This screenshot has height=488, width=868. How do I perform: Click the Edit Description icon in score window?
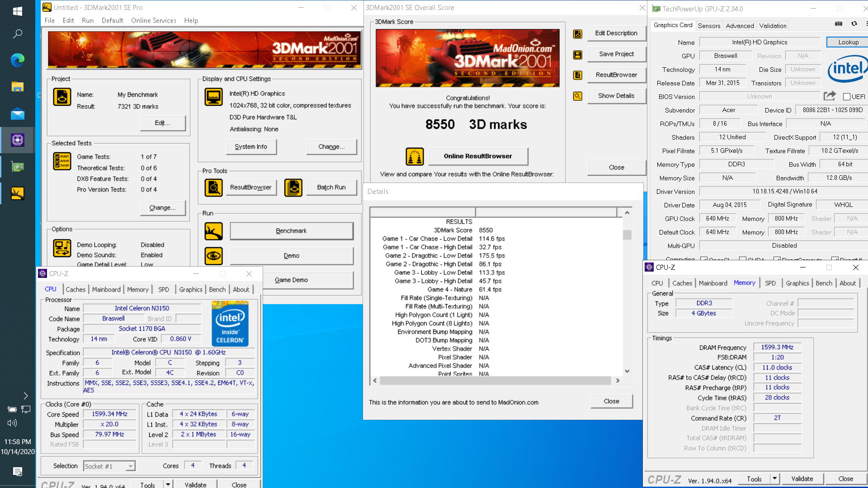577,34
